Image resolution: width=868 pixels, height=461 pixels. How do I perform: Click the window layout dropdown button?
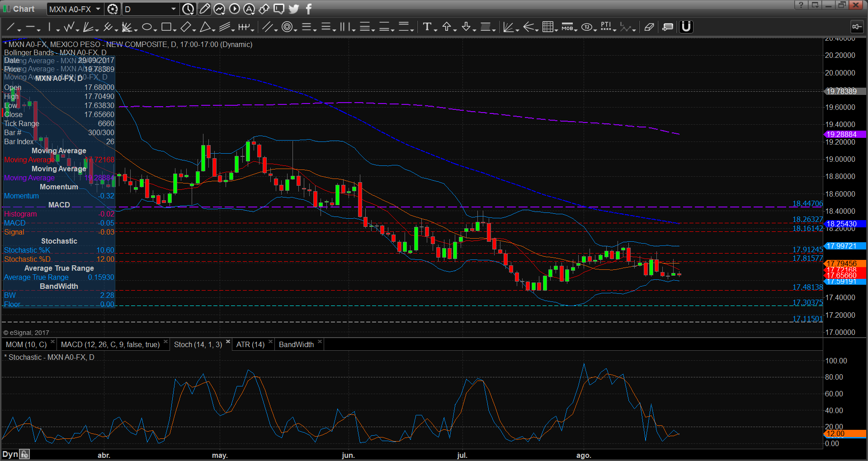pos(815,5)
